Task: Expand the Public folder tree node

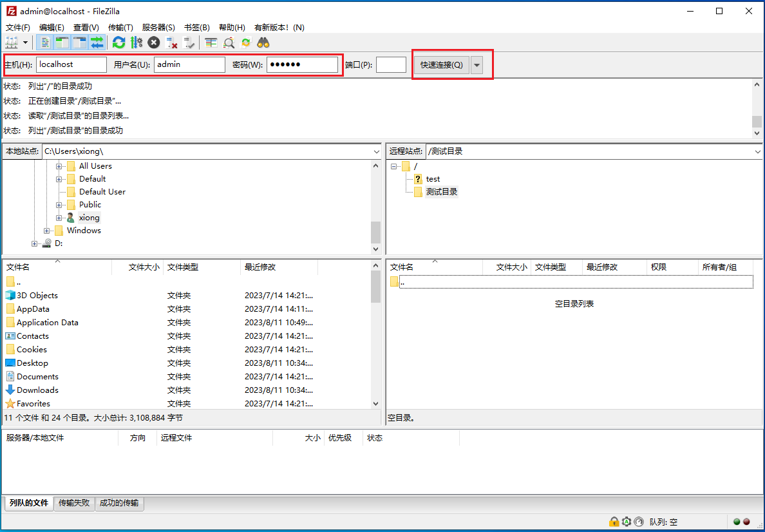Action: click(x=59, y=205)
